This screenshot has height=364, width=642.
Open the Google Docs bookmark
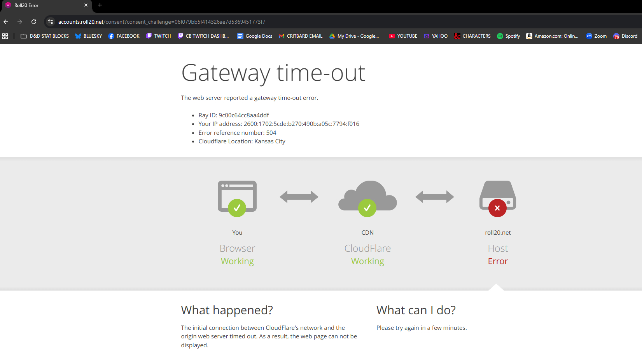(255, 36)
